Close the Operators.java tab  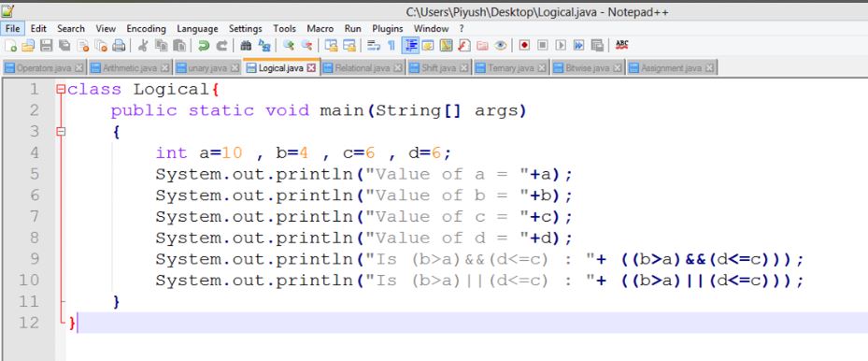tap(78, 68)
